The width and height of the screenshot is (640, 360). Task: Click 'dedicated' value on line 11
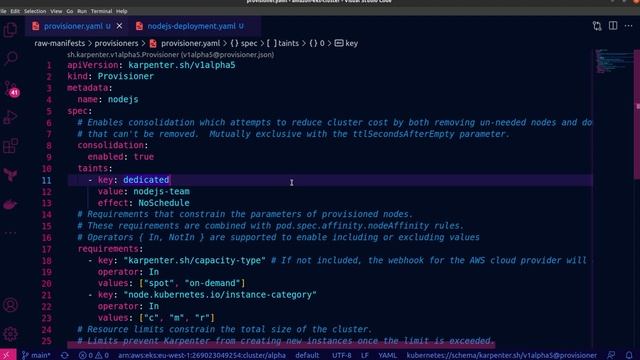[x=146, y=180]
